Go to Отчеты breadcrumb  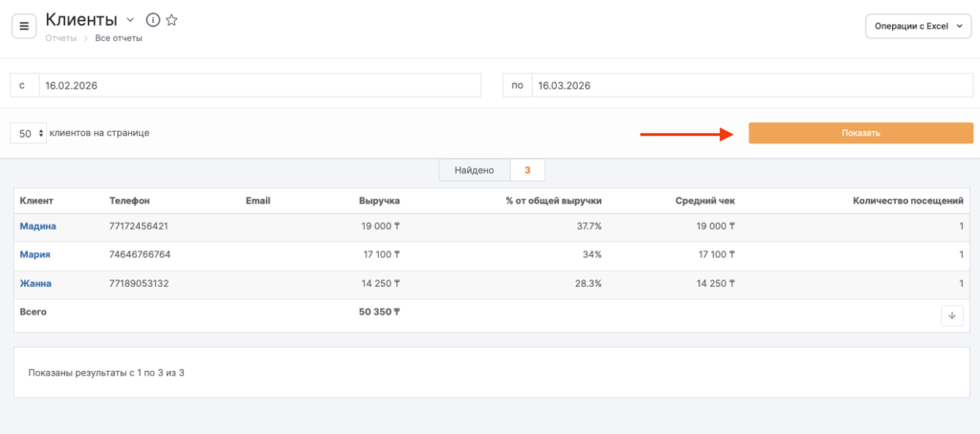point(60,38)
